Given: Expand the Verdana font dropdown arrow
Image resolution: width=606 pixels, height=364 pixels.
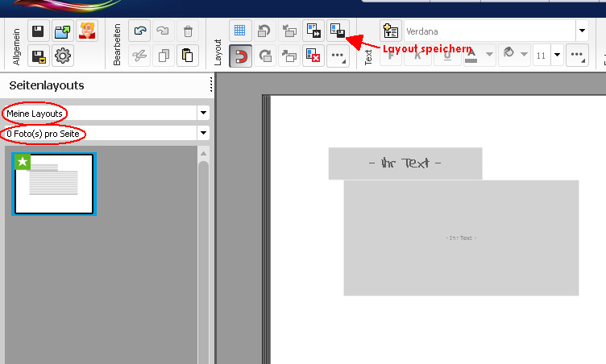Looking at the screenshot, I should [582, 31].
